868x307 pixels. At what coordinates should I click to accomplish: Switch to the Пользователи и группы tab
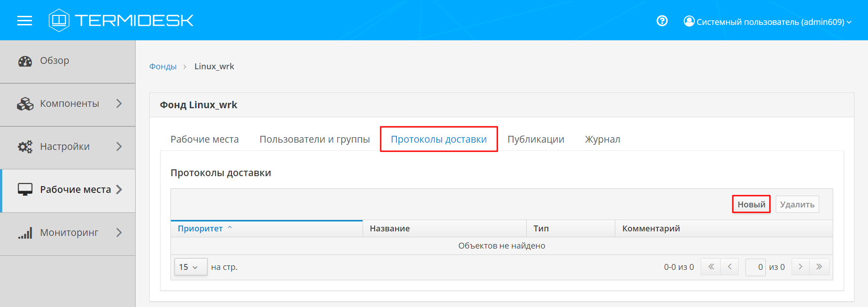314,139
